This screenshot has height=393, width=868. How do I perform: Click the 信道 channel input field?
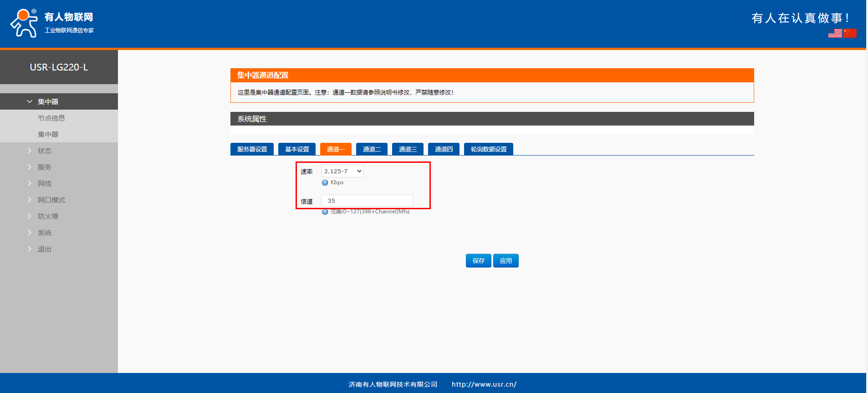coord(367,201)
